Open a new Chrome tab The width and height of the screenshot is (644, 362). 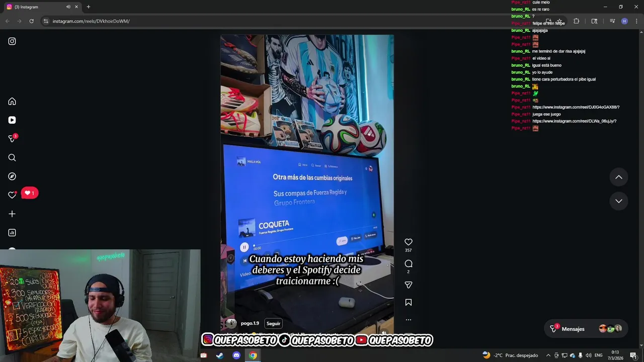pyautogui.click(x=89, y=7)
